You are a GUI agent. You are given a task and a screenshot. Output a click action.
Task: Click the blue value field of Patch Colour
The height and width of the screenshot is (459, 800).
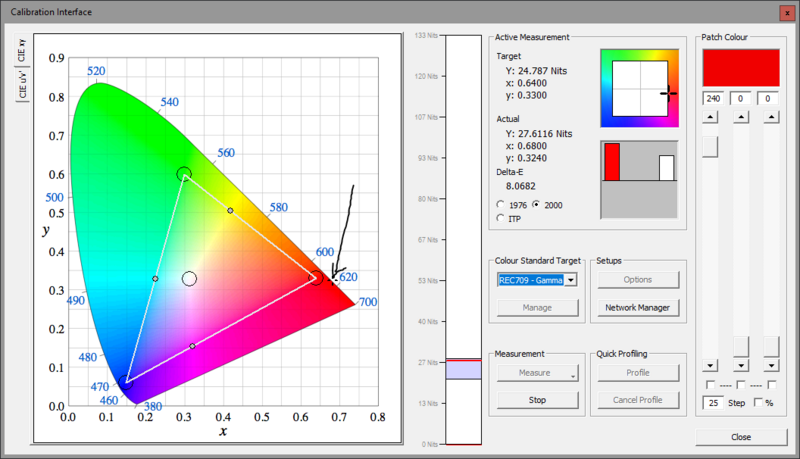(x=767, y=98)
